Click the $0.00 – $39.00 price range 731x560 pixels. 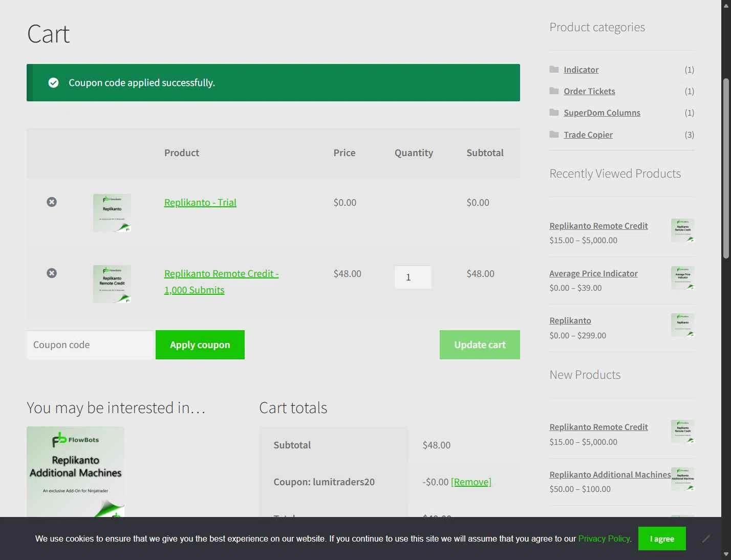(x=575, y=288)
